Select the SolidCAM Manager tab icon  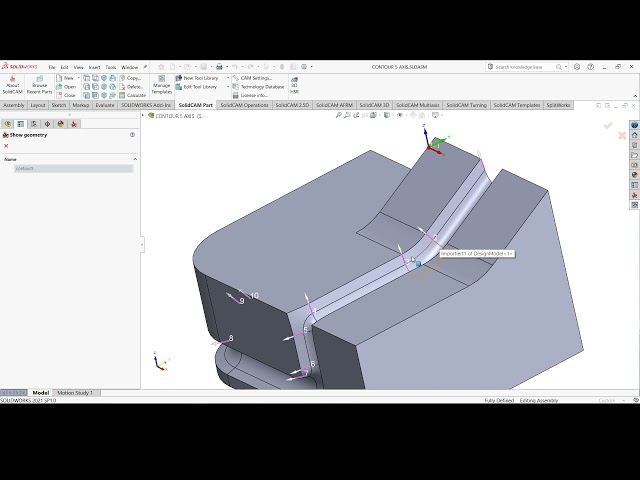(x=74, y=124)
